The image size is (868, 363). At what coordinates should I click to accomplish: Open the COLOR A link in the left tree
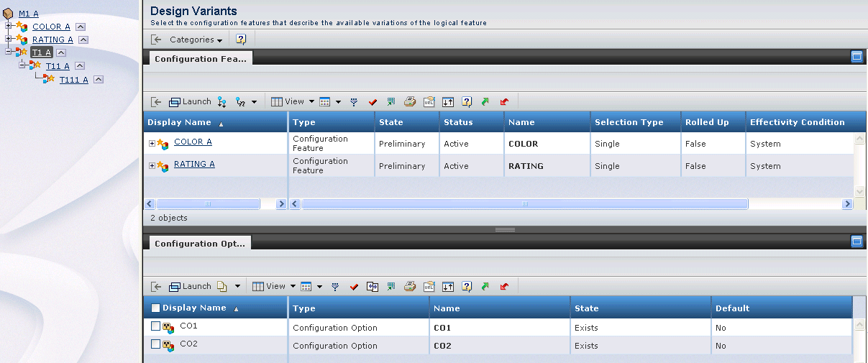coord(52,27)
